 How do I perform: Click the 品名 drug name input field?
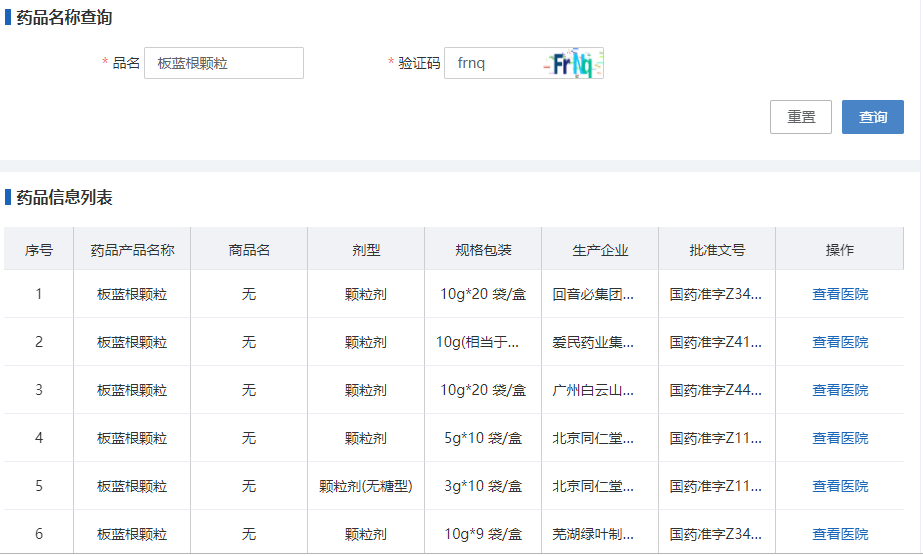[223, 63]
